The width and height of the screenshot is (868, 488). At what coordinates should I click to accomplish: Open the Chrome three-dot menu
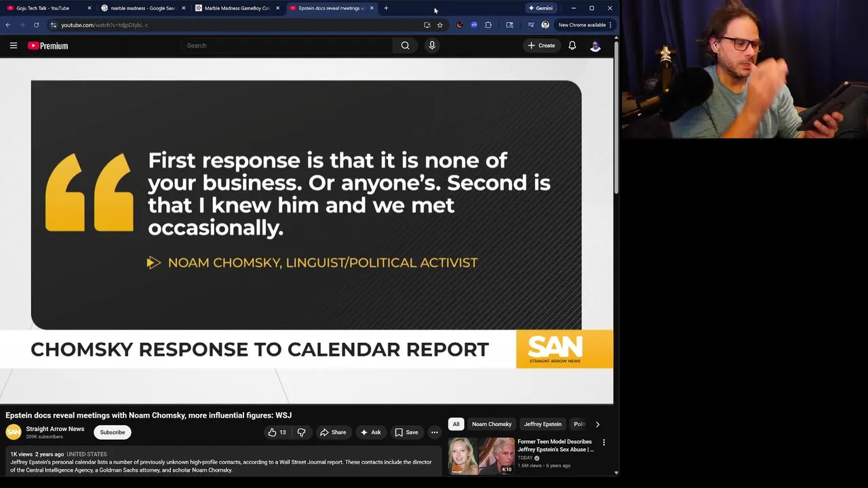(610, 25)
